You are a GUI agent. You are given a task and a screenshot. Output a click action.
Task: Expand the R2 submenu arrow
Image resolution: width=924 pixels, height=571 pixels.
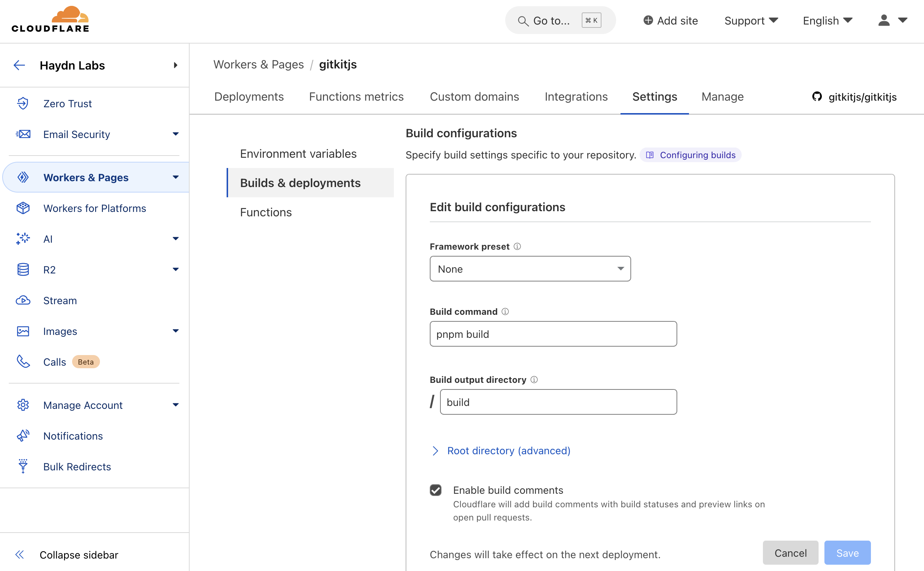pos(176,269)
